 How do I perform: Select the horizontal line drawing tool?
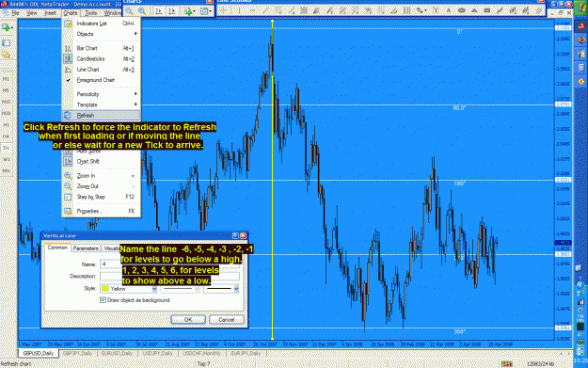coord(251,10)
